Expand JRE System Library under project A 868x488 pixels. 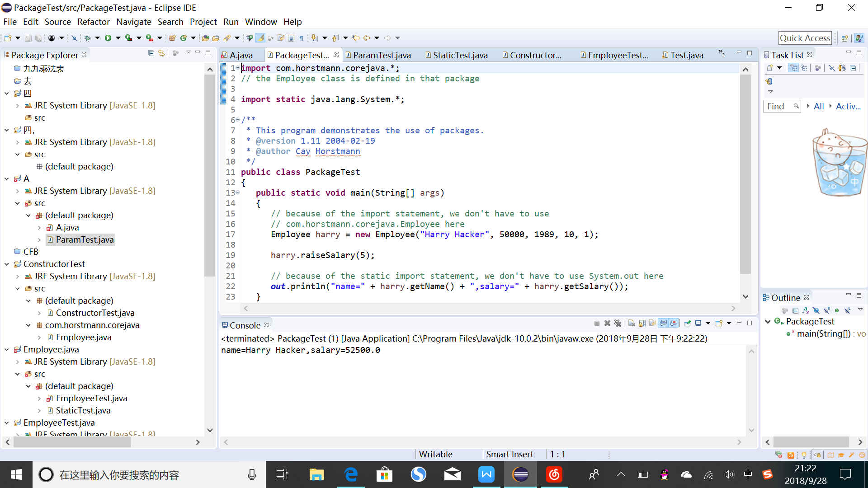coord(17,191)
